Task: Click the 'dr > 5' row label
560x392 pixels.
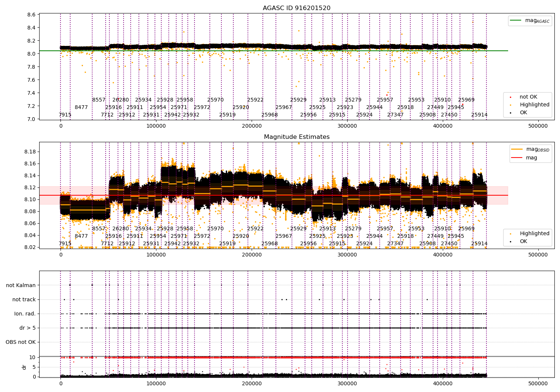Action: pyautogui.click(x=28, y=328)
